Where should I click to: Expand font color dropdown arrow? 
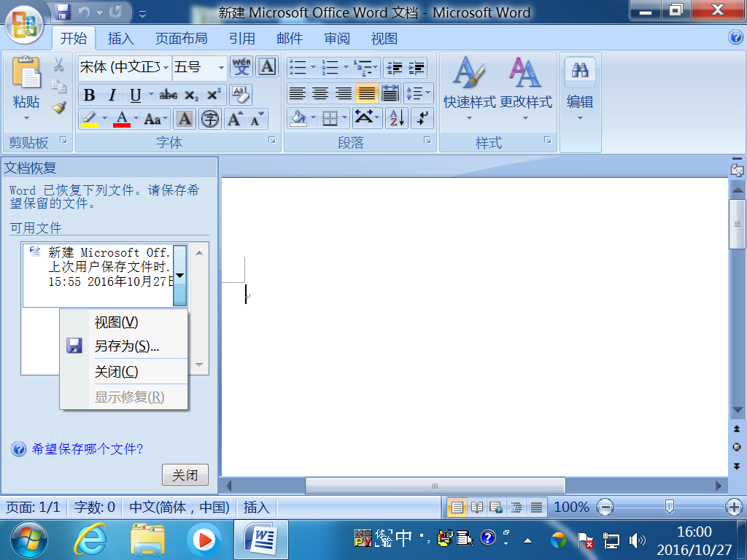pos(136,118)
